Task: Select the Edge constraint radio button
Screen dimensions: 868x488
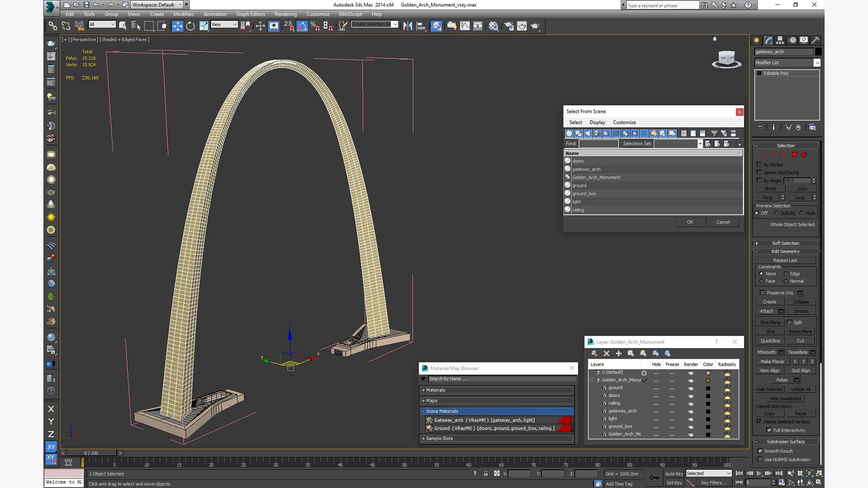Action: coord(786,273)
